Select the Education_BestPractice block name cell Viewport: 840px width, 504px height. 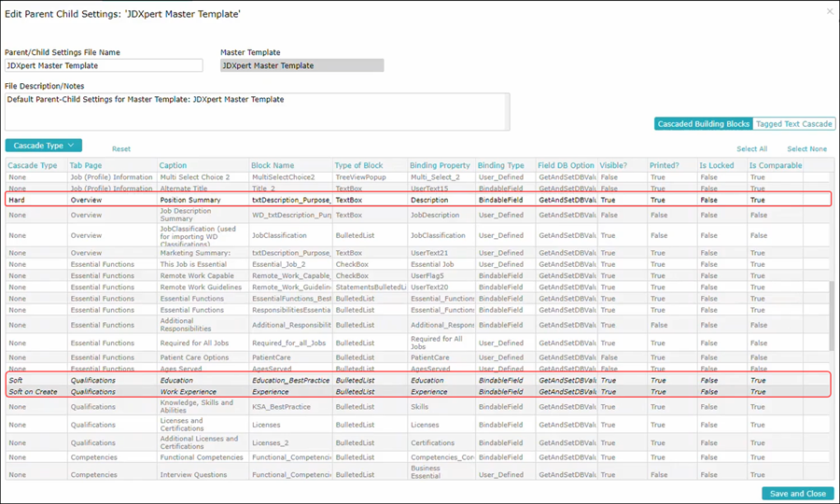290,380
